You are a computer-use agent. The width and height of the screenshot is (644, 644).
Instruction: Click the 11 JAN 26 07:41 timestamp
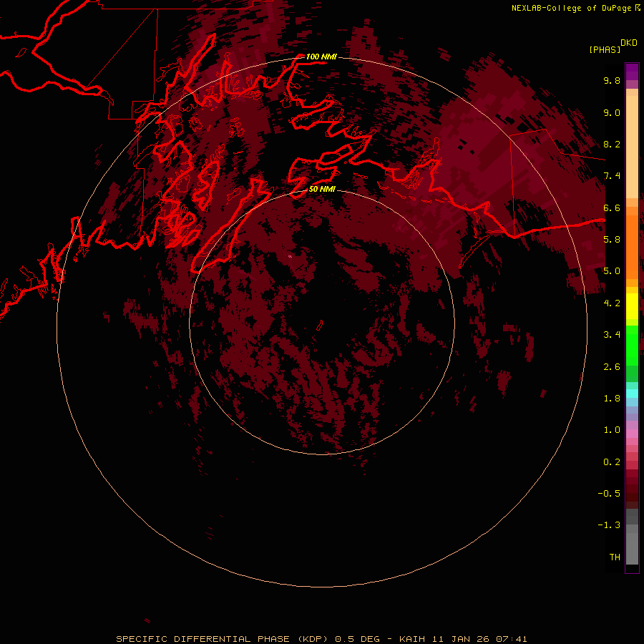coord(479,639)
